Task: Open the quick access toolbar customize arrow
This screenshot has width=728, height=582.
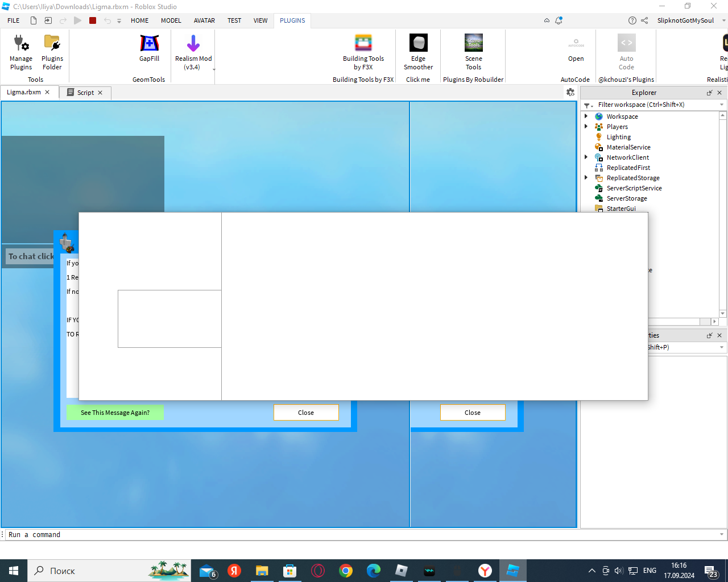Action: [119, 21]
